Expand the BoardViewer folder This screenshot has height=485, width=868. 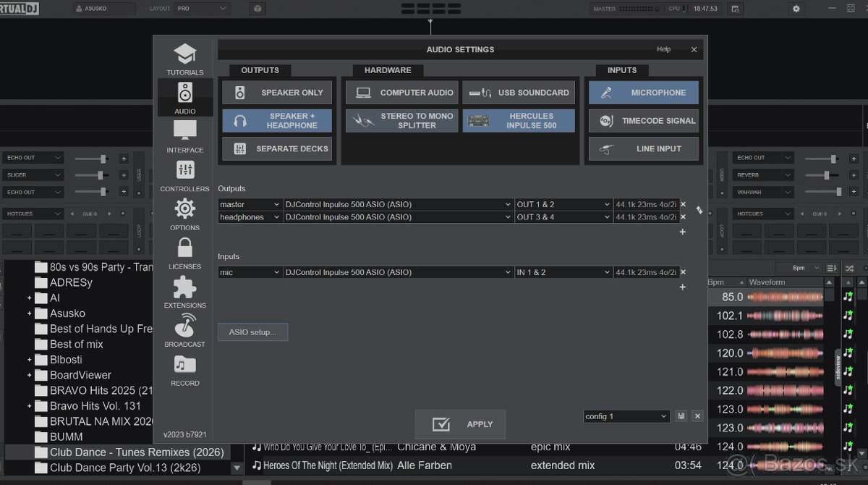point(30,375)
